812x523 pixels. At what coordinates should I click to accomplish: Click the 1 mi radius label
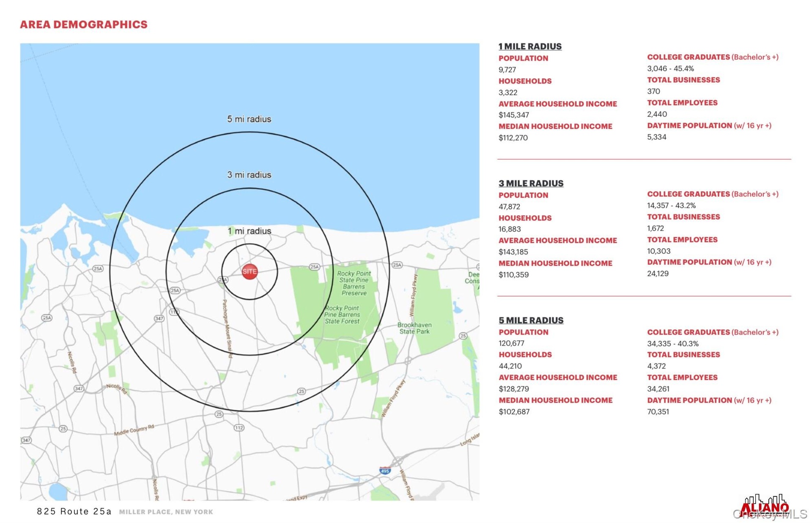(249, 231)
